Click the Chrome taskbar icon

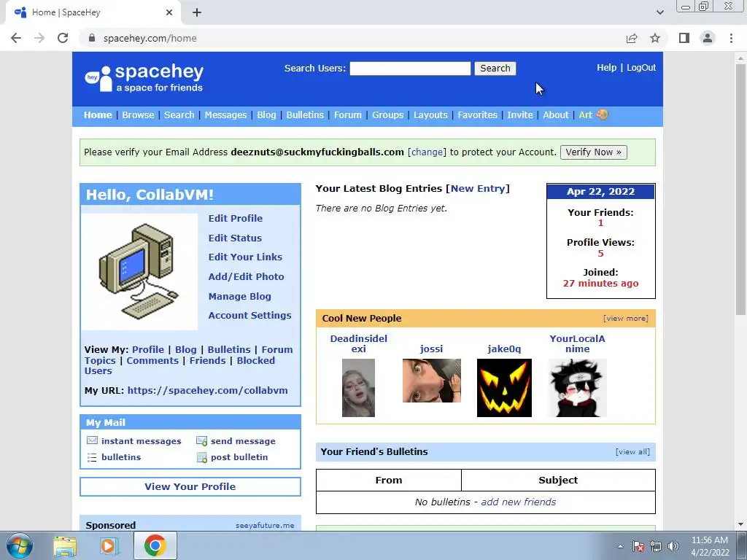click(155, 545)
